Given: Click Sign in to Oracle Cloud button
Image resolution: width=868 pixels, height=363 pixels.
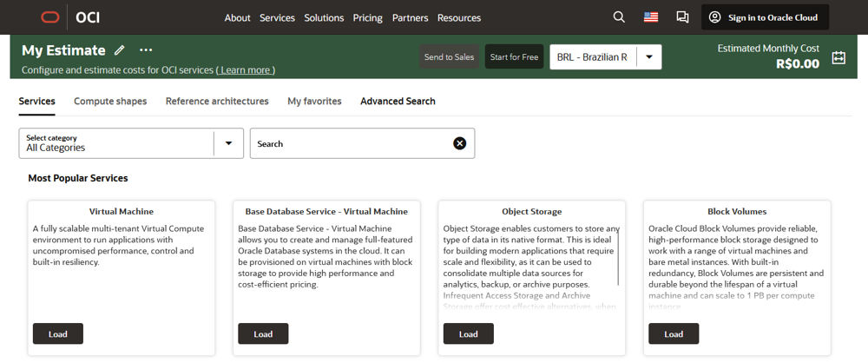Looking at the screenshot, I should point(765,17).
